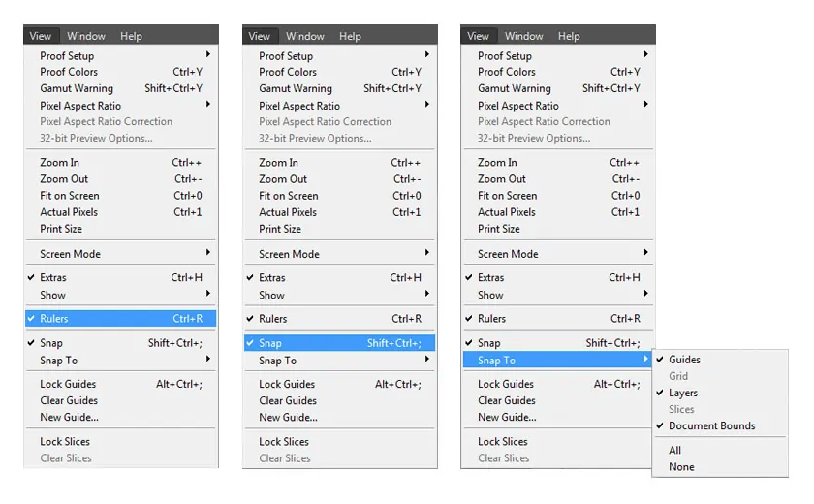
Task: Open Help menu above the highlighted Snap list
Action: [x=350, y=36]
